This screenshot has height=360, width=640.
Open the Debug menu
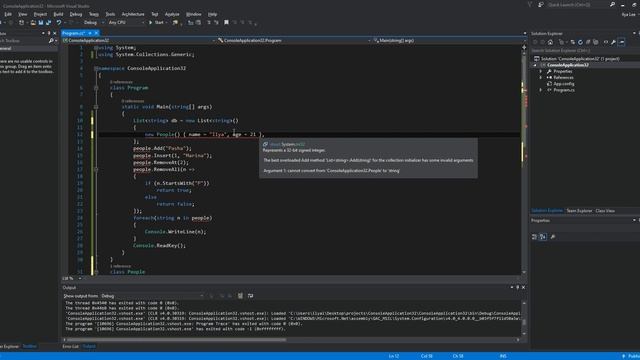(76, 14)
